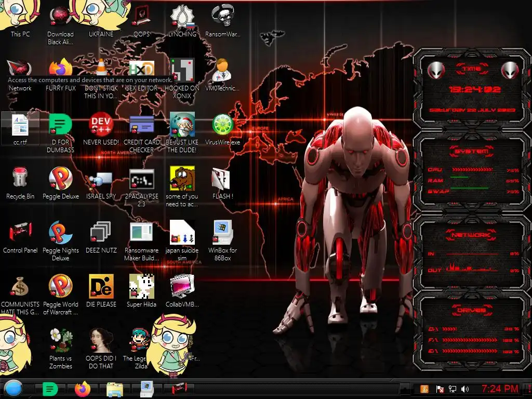Click the right alien head widget icon
Screen dimensions: 532x399
[510, 71]
